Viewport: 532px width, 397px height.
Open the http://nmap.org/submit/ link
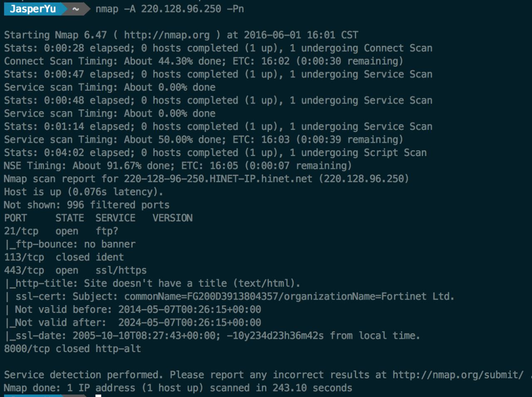coord(458,375)
